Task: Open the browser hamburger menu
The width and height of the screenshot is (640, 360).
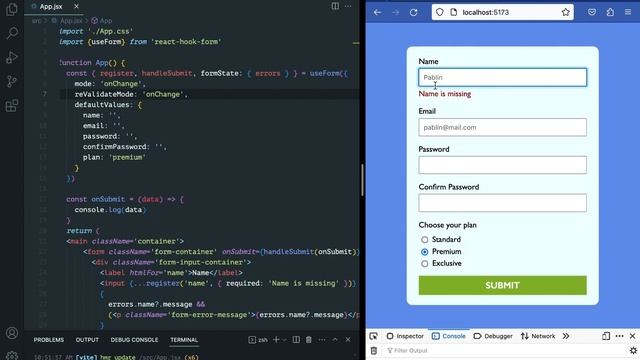Action: click(628, 12)
